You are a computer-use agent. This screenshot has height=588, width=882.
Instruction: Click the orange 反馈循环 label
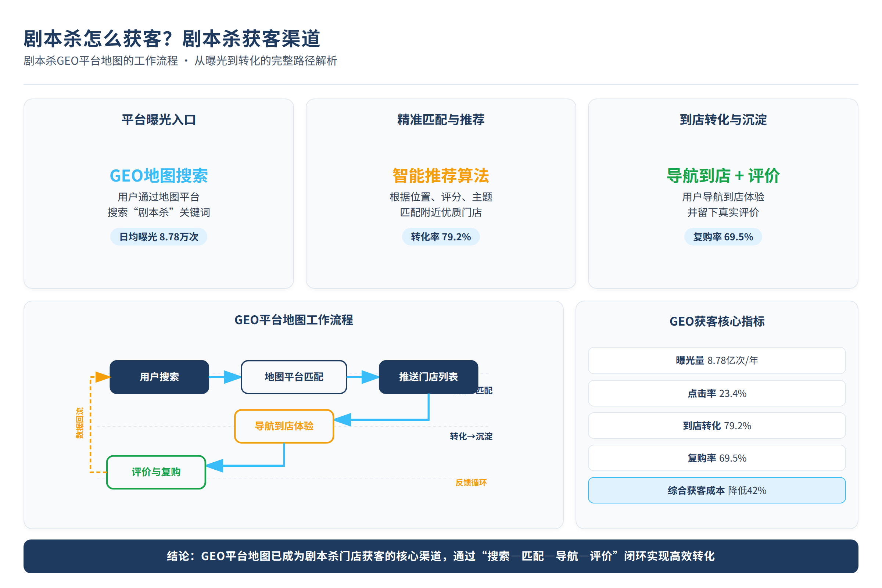click(471, 482)
